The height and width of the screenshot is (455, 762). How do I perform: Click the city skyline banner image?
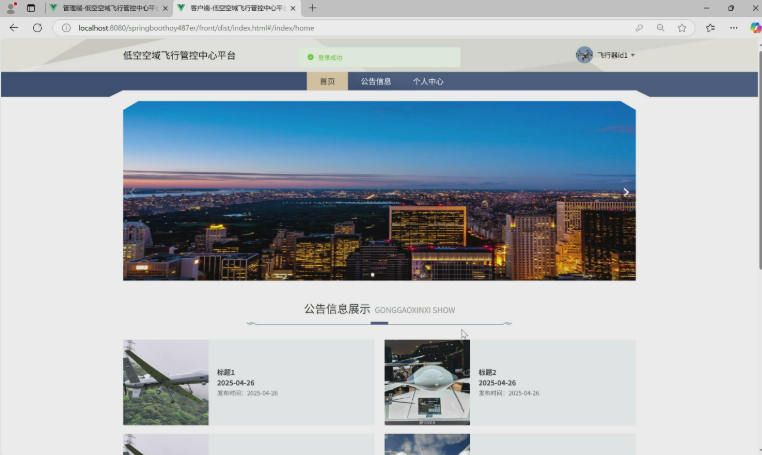[x=379, y=191]
